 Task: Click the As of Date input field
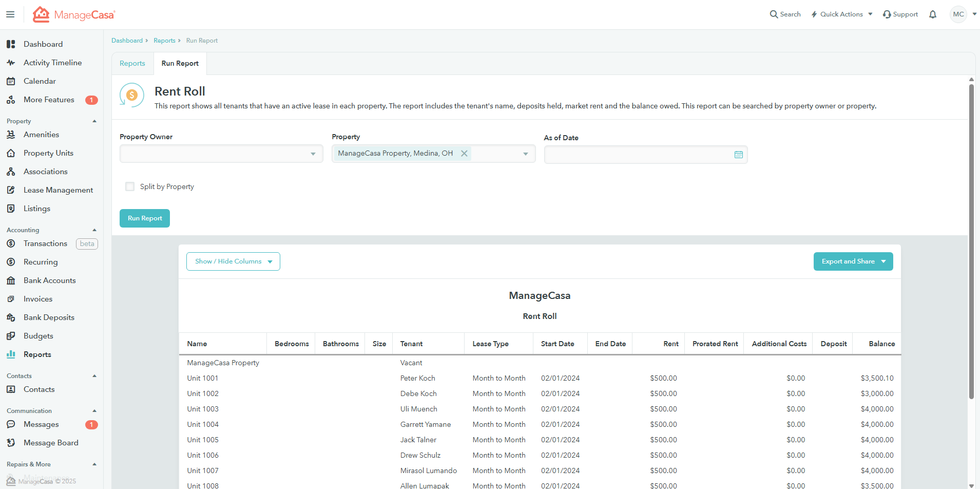tap(637, 155)
